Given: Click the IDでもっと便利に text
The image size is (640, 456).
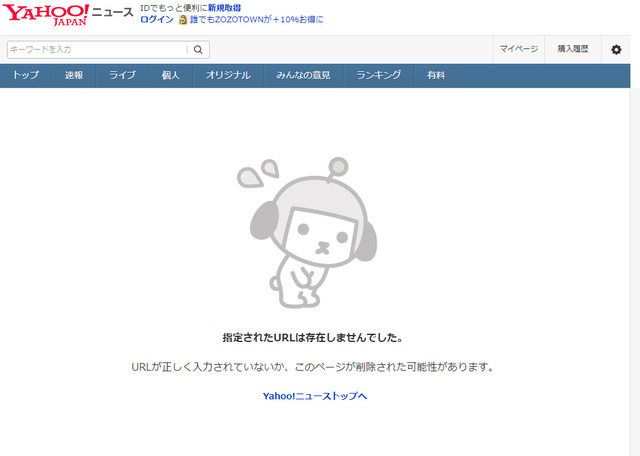Looking at the screenshot, I should (174, 8).
